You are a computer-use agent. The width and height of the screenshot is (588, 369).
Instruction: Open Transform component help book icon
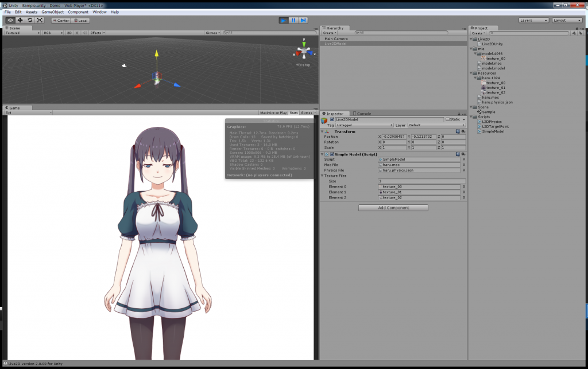pyautogui.click(x=458, y=131)
